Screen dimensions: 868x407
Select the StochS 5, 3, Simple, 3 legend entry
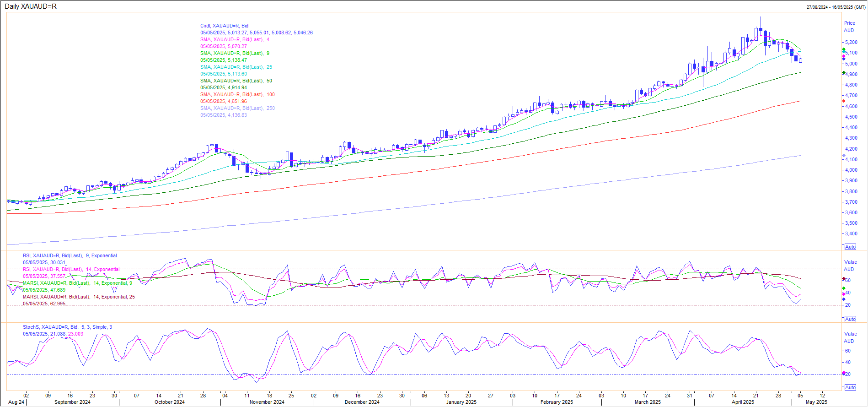67,327
